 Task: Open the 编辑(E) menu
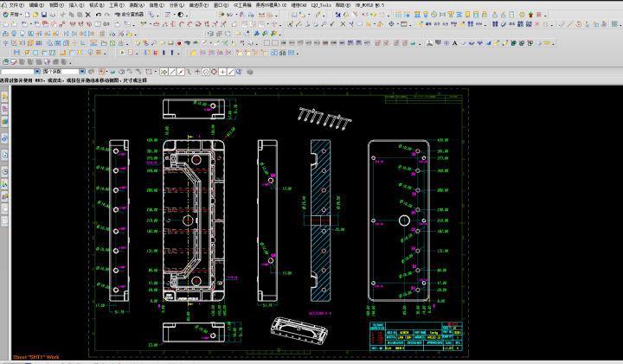click(x=36, y=5)
